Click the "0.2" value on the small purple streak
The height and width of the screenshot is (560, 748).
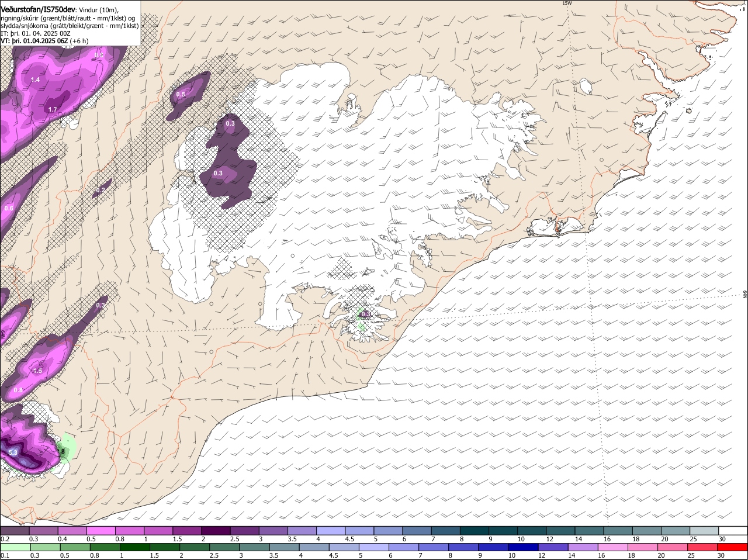tap(101, 190)
